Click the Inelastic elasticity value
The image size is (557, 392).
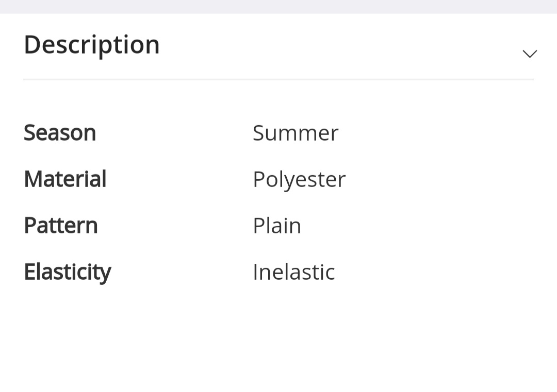click(x=294, y=272)
